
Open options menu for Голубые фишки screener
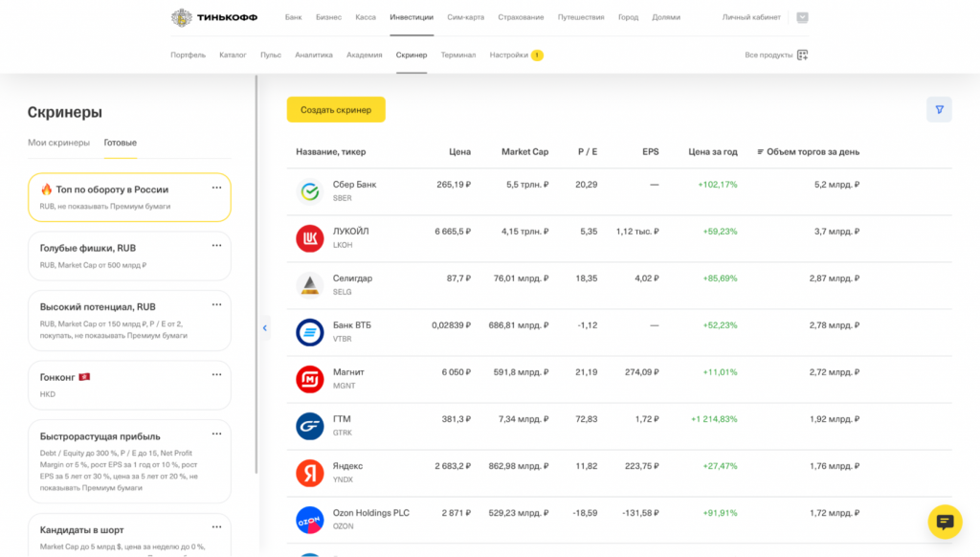216,246
